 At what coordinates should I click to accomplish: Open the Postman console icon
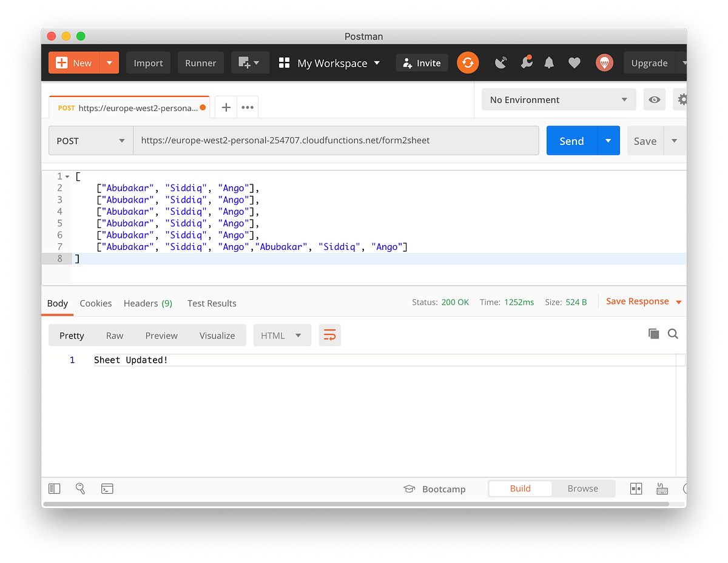click(x=107, y=488)
